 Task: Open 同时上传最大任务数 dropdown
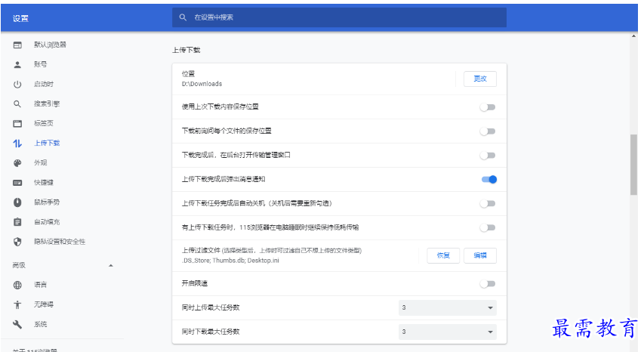tap(447, 307)
